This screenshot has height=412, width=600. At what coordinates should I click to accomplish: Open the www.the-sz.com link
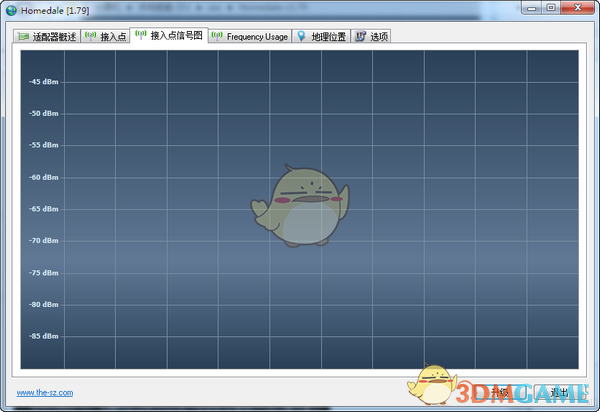44,393
